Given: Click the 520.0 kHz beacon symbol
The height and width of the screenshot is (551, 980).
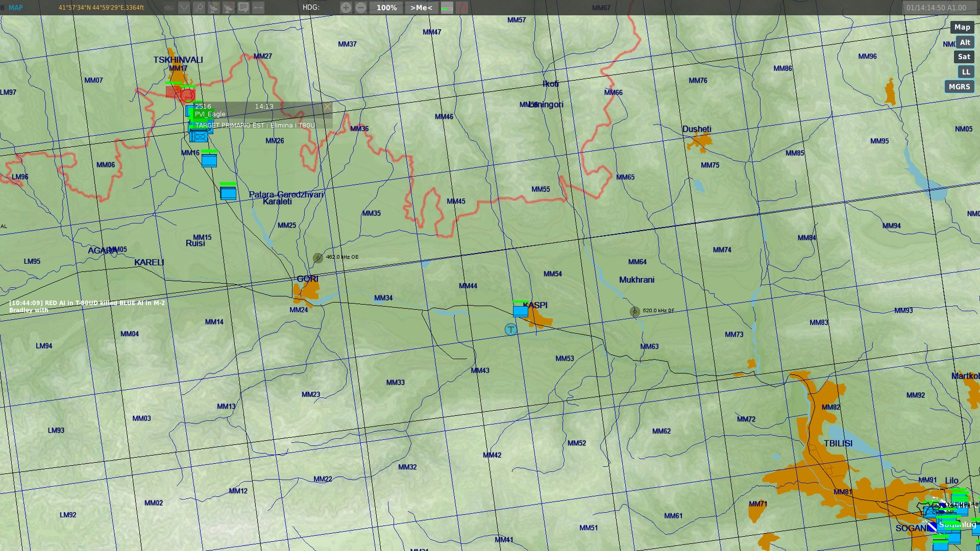Looking at the screenshot, I should [x=635, y=312].
